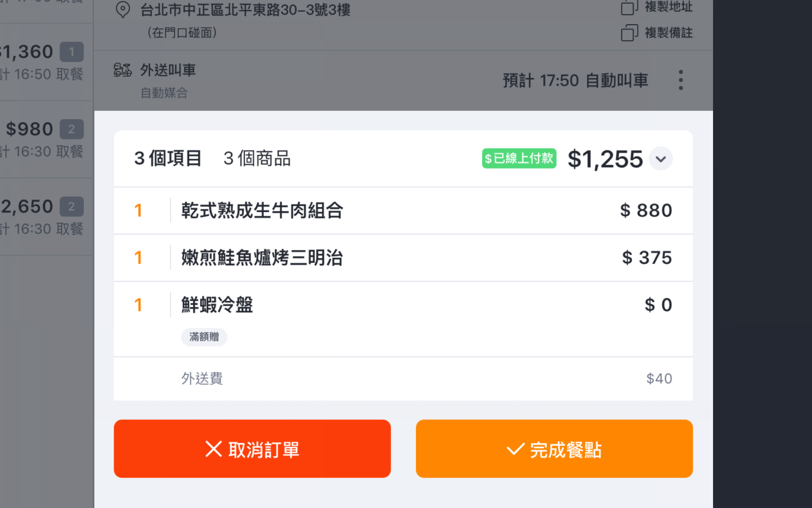Open the three-dot delivery options menu
Screen dimensions: 812x508
tap(680, 80)
